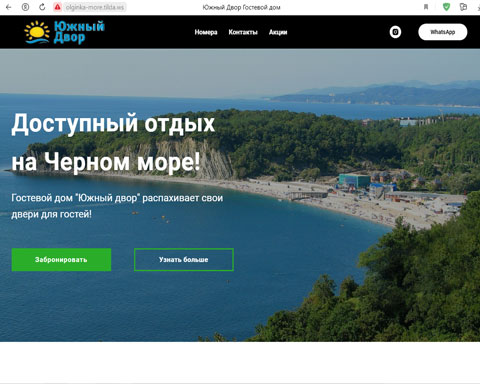This screenshot has height=384, width=480.
Task: Click the heading Доступный отдых
Action: coord(113,124)
